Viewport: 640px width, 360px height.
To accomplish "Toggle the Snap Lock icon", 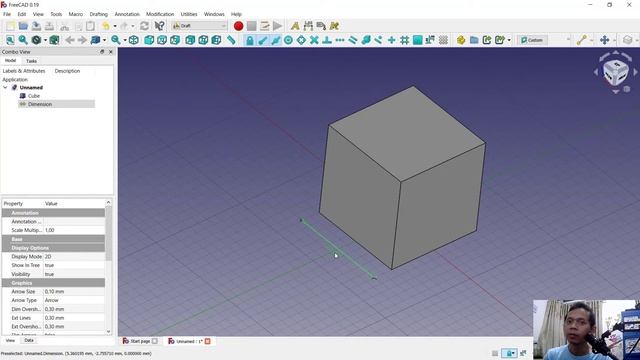I will (x=249, y=40).
